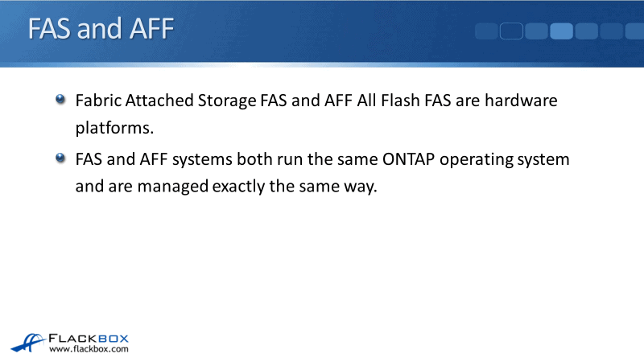The height and width of the screenshot is (362, 644).
Task: Click the "FAS and AFF" slide title
Action: point(101,30)
